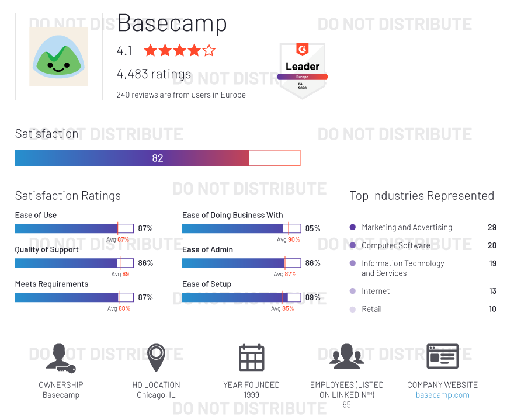Screen dimensions: 514x420
Task: Click the Ease of Use rating bar
Action: (x=74, y=228)
